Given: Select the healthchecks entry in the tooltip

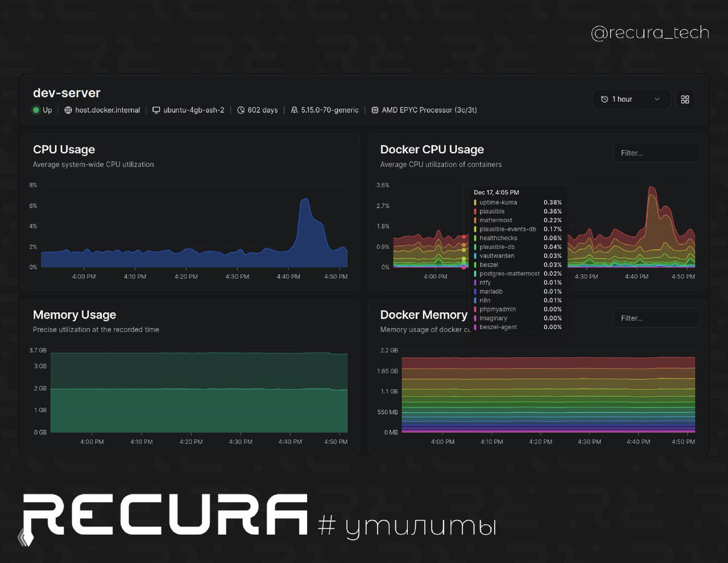Looking at the screenshot, I should coord(498,238).
